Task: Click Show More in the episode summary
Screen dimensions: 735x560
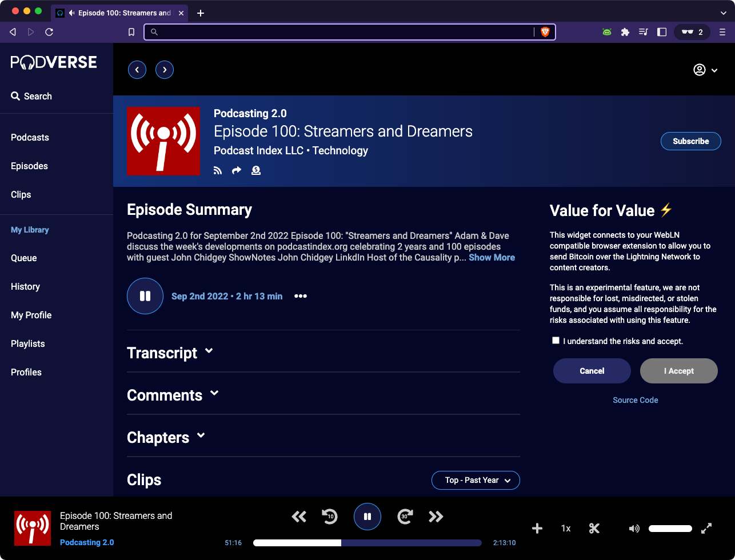Action: (x=492, y=258)
